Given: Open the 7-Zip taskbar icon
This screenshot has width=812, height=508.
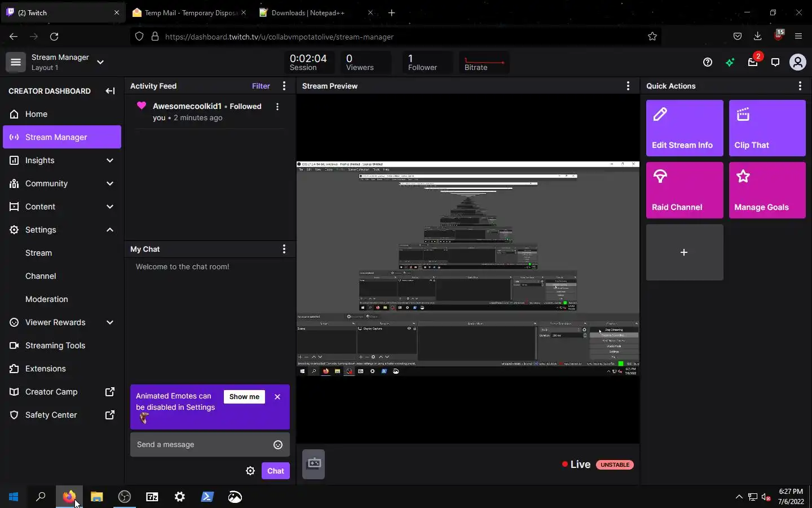Looking at the screenshot, I should click(152, 497).
